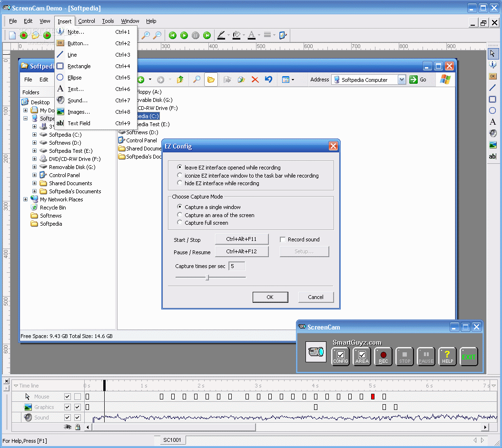Screen dimensions: 502x448
Task: Toggle the Mouse track visibility checkbox
Action: click(67, 397)
